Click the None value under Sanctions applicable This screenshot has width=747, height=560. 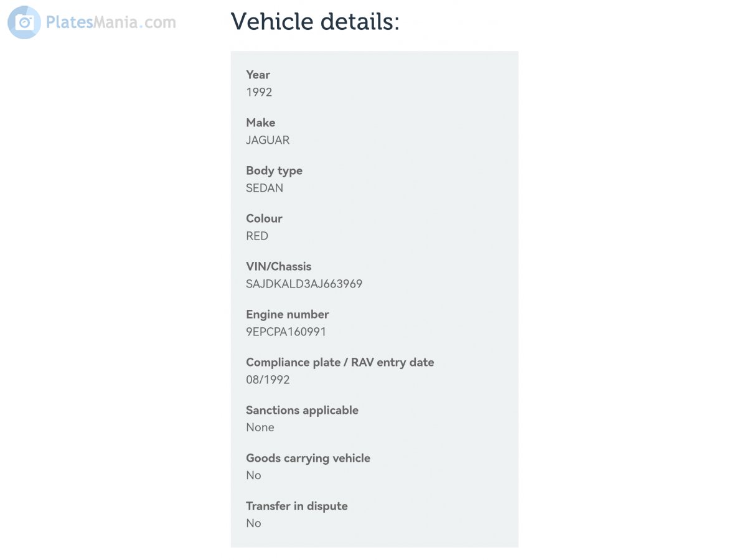[260, 427]
